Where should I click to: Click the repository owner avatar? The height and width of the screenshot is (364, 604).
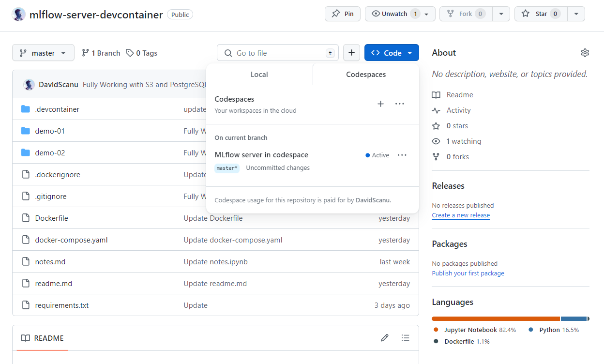(x=18, y=14)
